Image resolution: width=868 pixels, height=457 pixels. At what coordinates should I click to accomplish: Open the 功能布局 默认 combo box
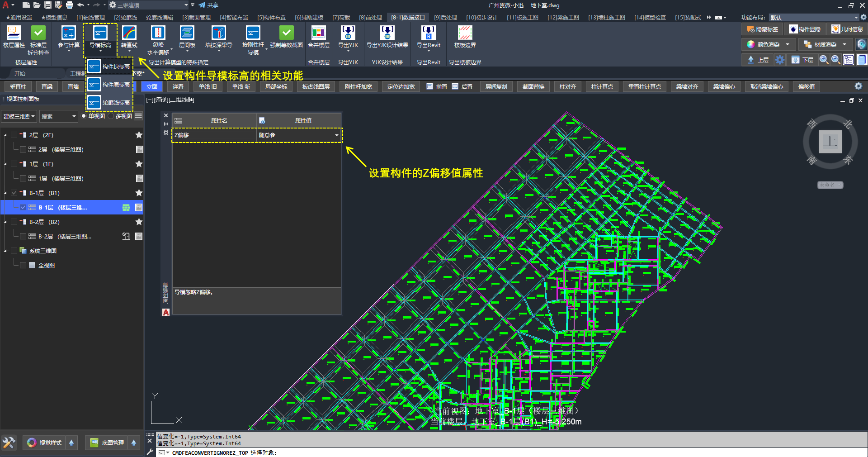coord(814,18)
